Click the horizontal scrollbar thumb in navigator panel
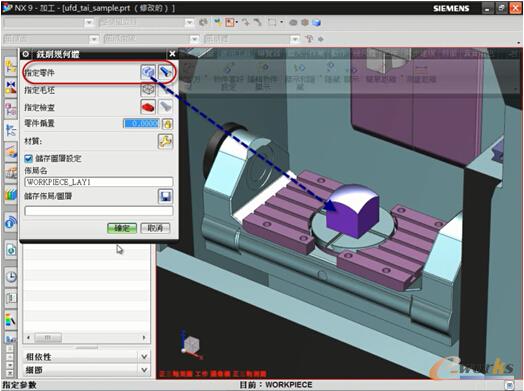 click(x=48, y=338)
